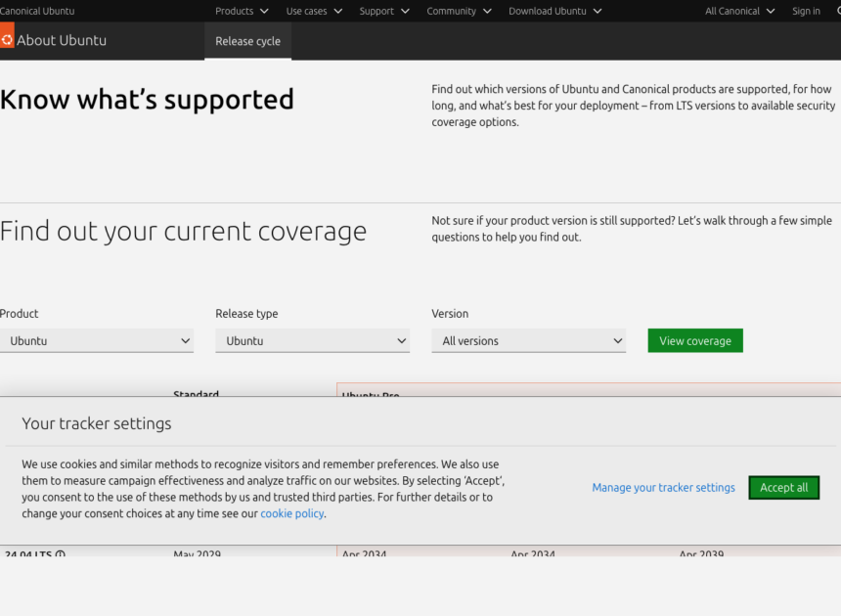Open Manage your tracker settings

[x=663, y=487]
